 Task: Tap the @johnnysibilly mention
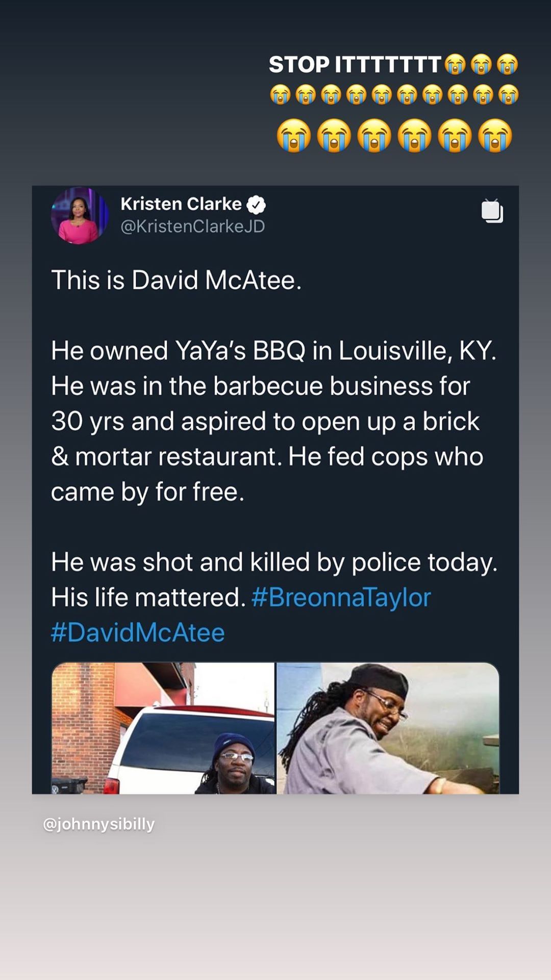(99, 824)
